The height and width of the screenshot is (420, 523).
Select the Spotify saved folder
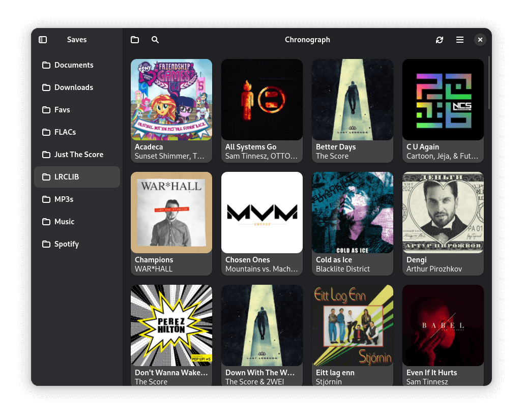pos(77,244)
